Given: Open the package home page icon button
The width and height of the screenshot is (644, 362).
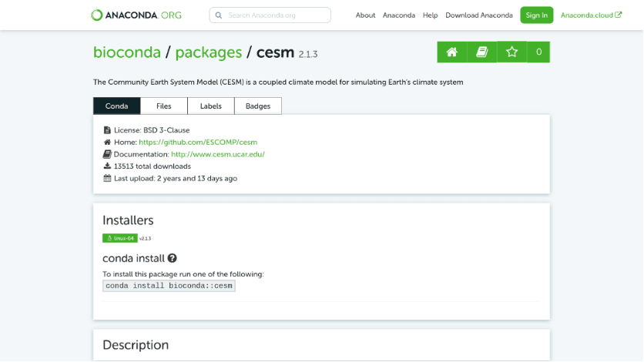Looking at the screenshot, I should (x=451, y=52).
